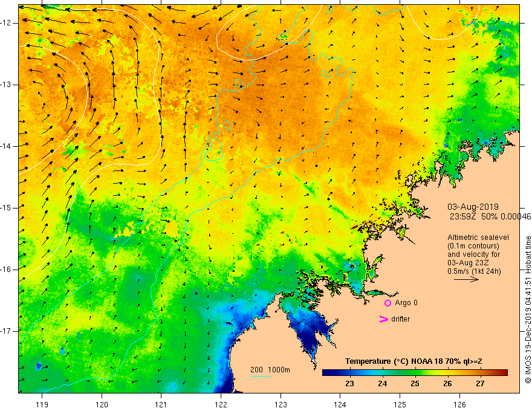This screenshot has width=532, height=411.
Task: Click the 119 longitude axis label
Action: 42,404
